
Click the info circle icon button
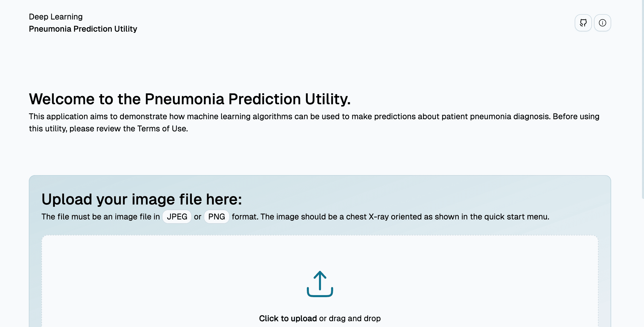tap(602, 23)
